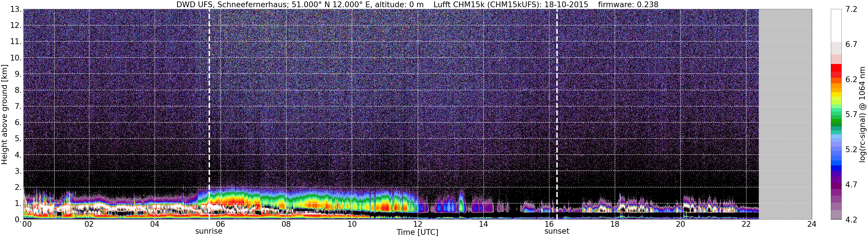Click the time tick label '06'
Image resolution: width=868 pixels, height=238 pixels.
pos(220,224)
